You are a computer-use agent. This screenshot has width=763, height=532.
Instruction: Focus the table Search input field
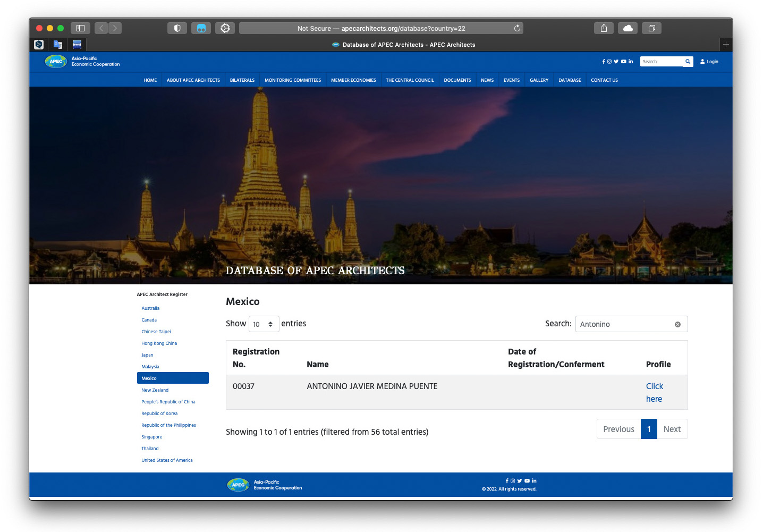(624, 324)
